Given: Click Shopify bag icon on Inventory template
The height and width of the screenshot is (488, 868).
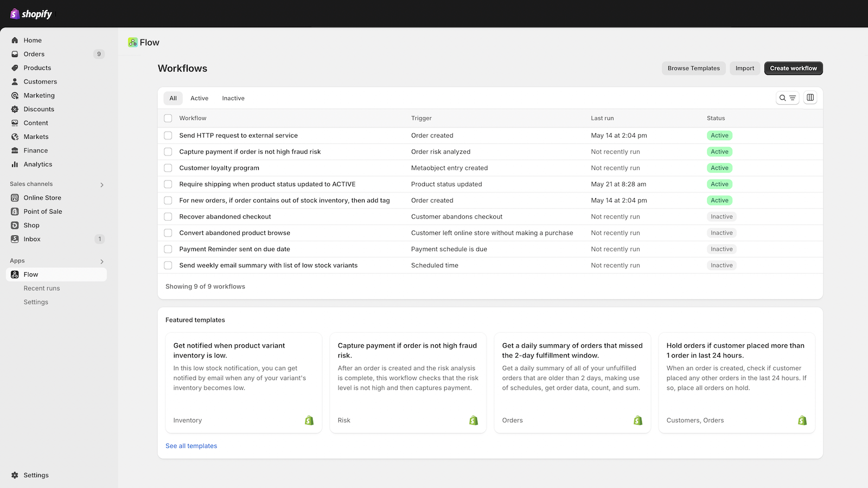Looking at the screenshot, I should [309, 420].
